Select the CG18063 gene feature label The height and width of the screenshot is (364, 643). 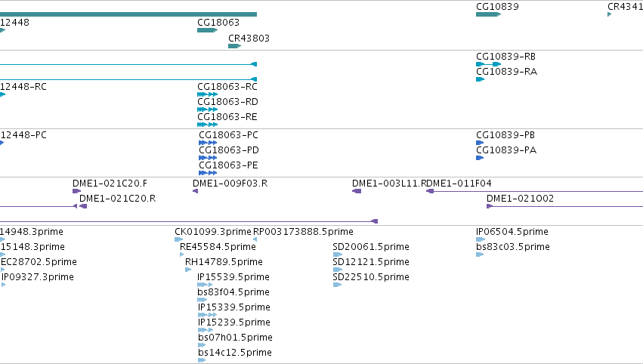(218, 22)
